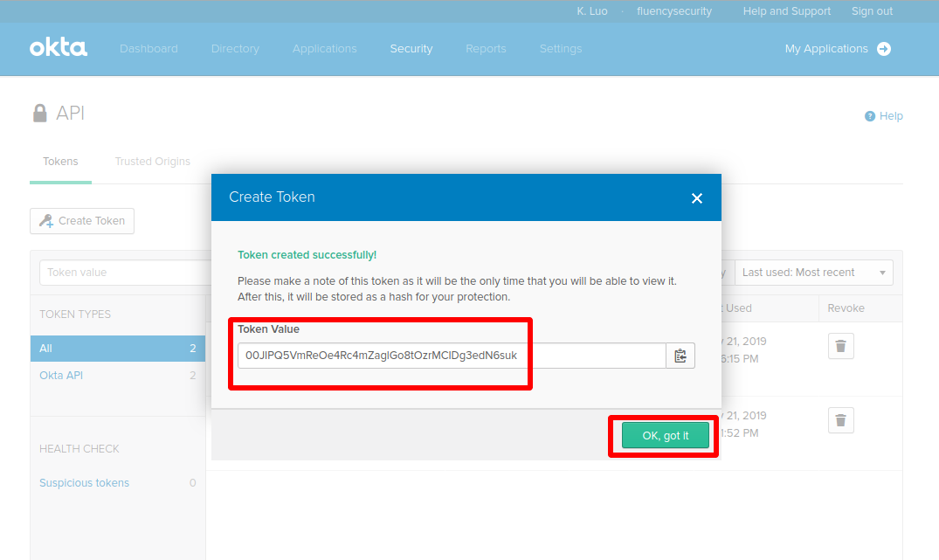Switch to the Tokens tab
This screenshot has width=939, height=560.
click(60, 162)
